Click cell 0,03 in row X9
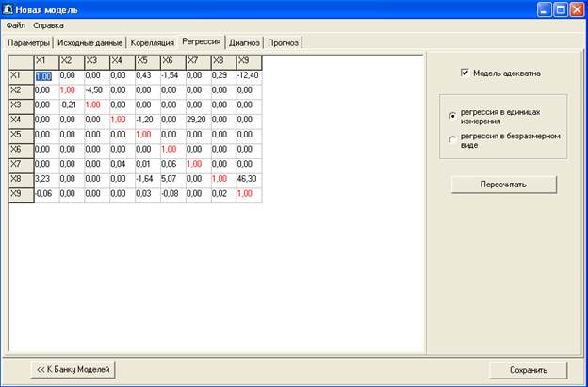The height and width of the screenshot is (387, 588). [x=148, y=196]
